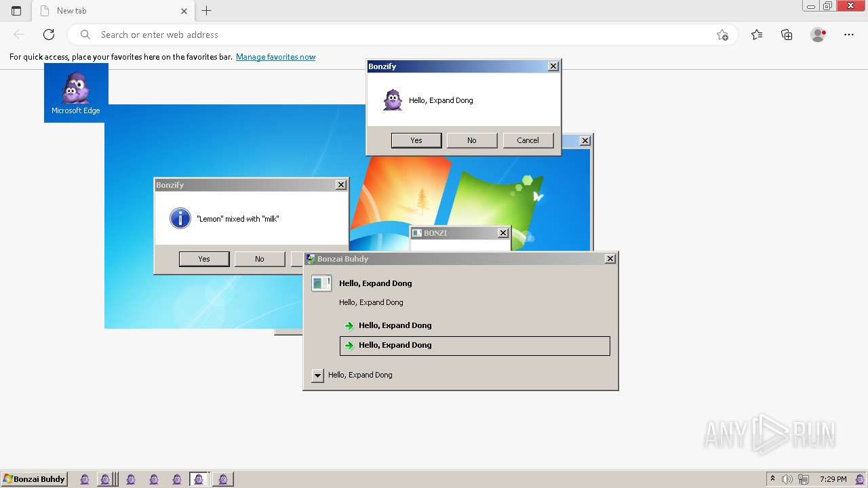
Task: Close the top Bonzify Hello dialog
Action: (x=553, y=66)
